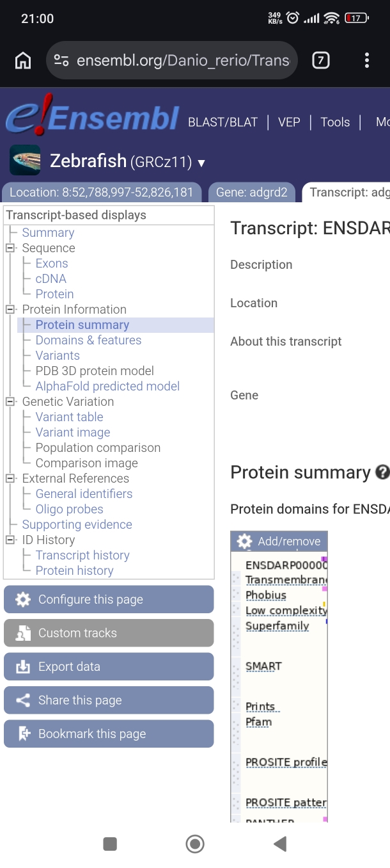Tap the browser address bar URL
Viewport: 390px width, 868px height.
click(x=183, y=61)
